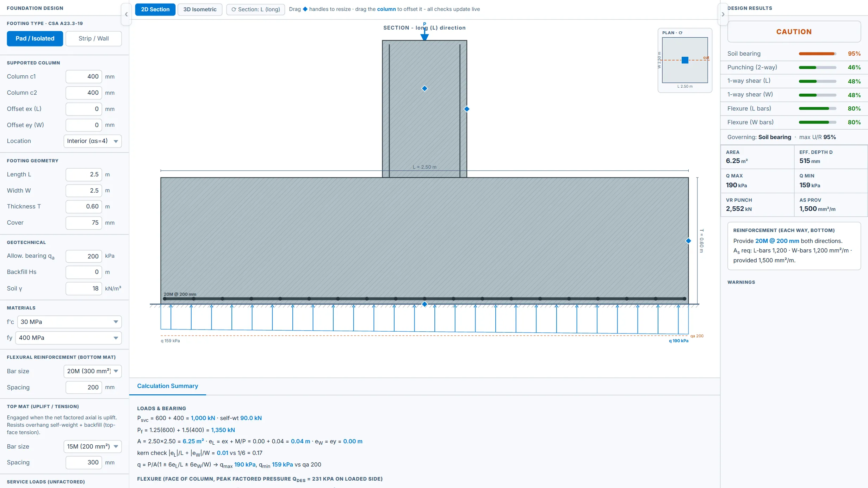The image size is (868, 488).
Task: Click the Soil bearing utilization bar
Action: 818,54
